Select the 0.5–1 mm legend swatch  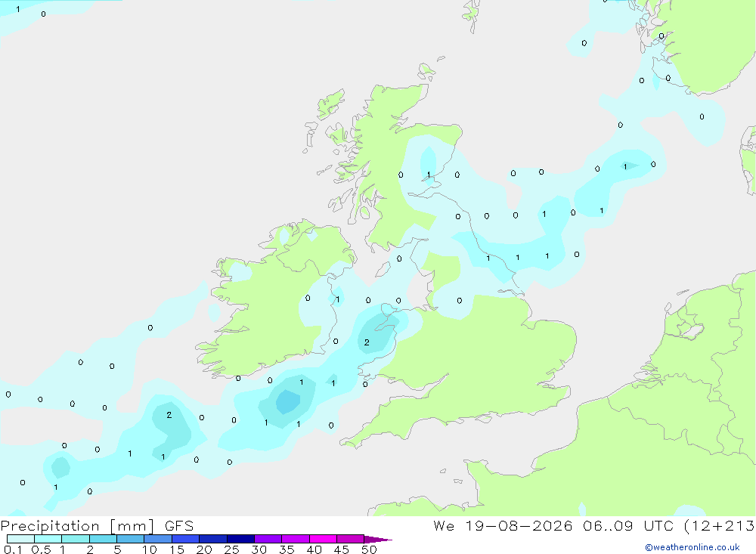(x=48, y=539)
